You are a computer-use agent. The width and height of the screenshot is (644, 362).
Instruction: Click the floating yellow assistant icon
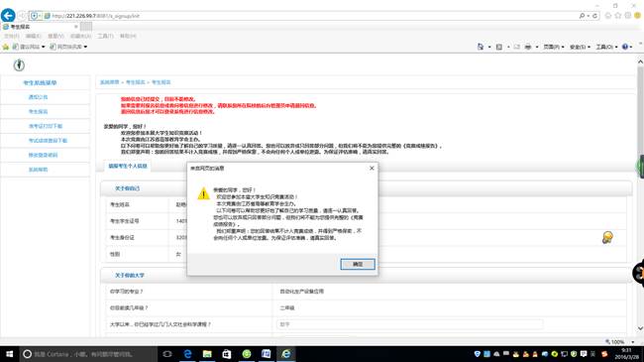click(607, 237)
